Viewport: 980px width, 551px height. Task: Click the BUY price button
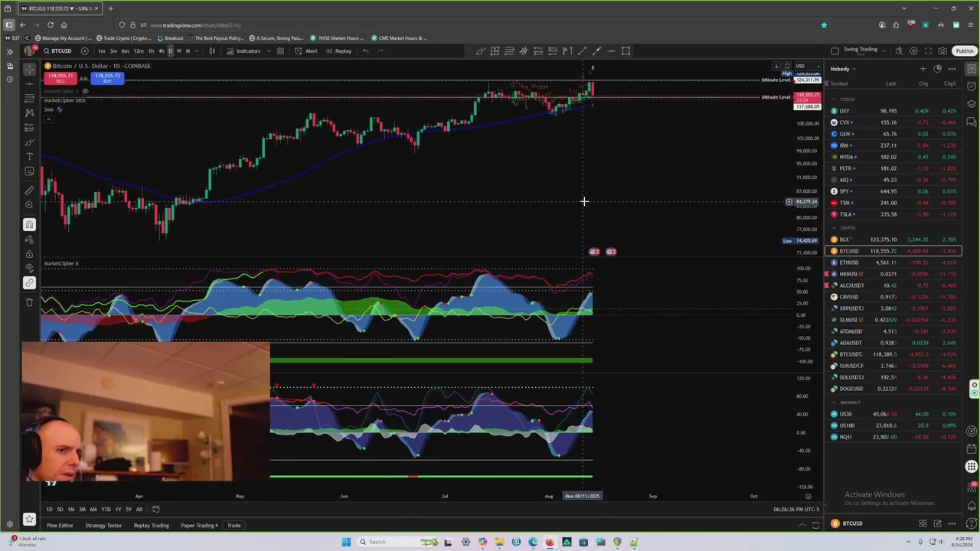click(107, 78)
